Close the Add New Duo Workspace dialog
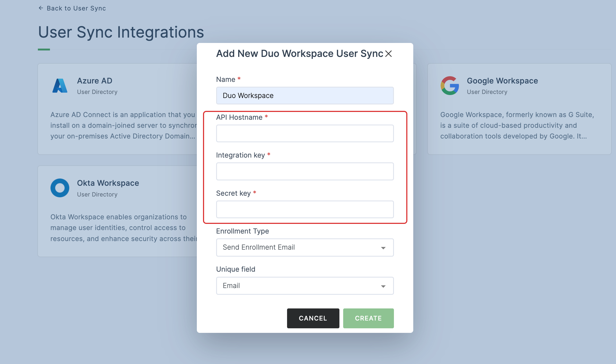 point(388,54)
